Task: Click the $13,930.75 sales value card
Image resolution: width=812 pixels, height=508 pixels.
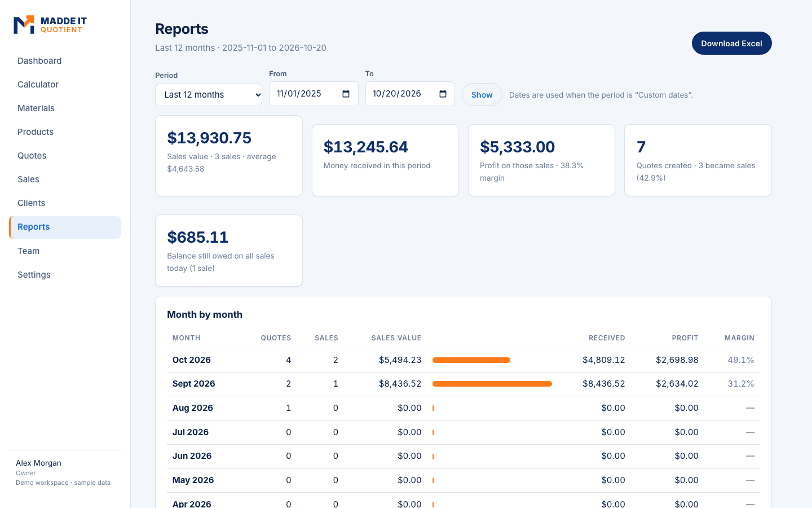Action: [x=229, y=156]
